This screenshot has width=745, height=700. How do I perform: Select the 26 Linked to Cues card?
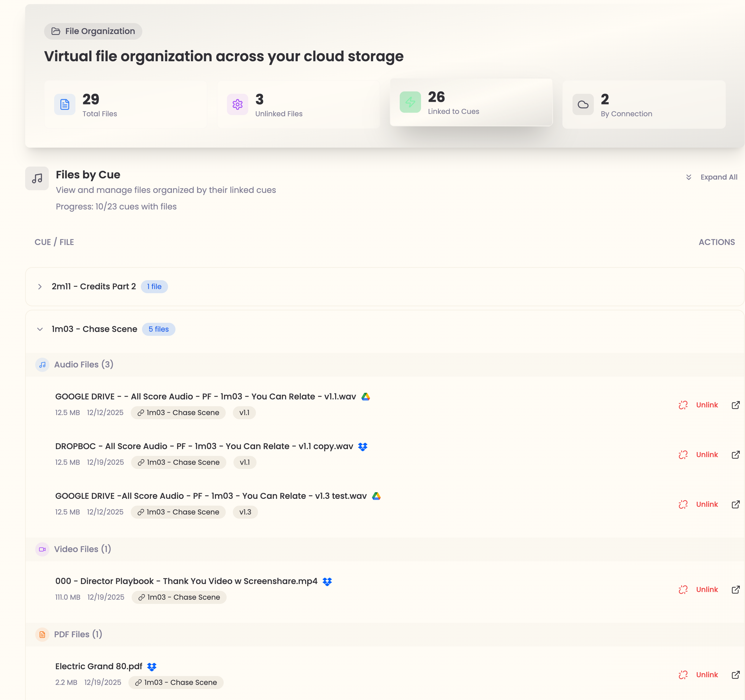(x=471, y=102)
